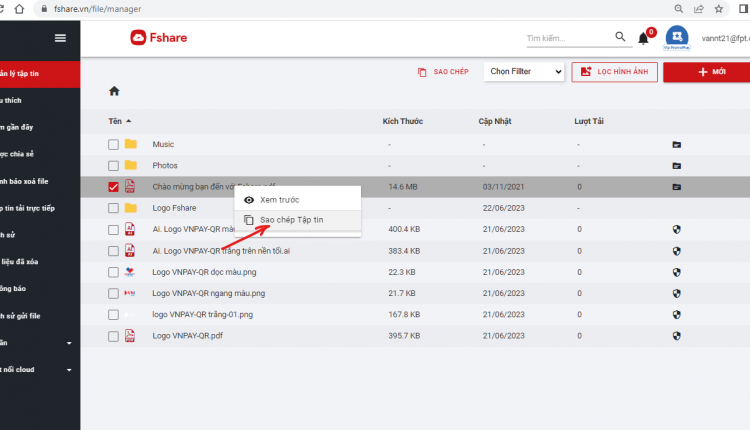Go to the home folder icon
The height and width of the screenshot is (430, 750).
coord(114,91)
